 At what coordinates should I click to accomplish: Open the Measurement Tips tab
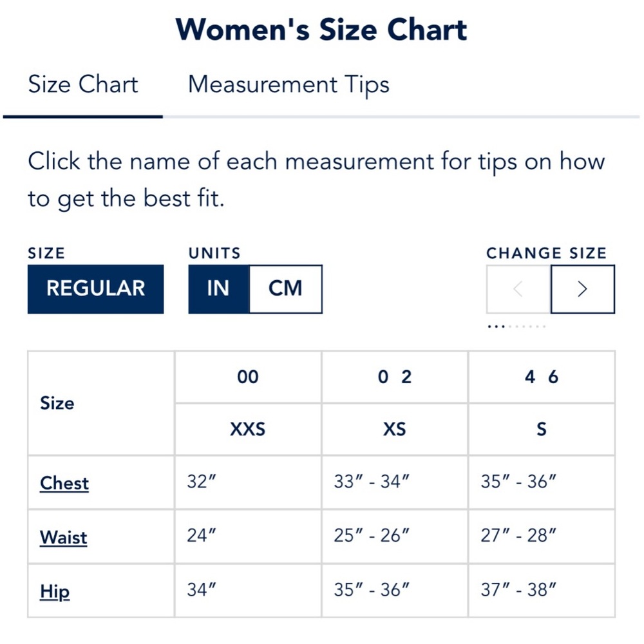(x=289, y=84)
